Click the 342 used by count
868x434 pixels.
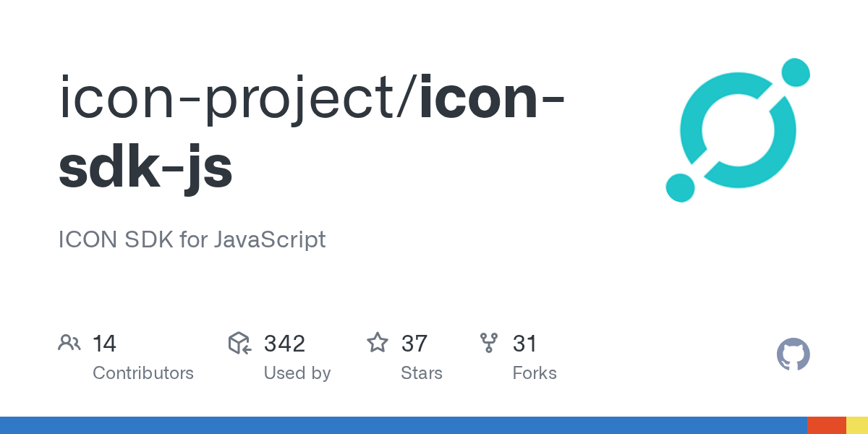(x=284, y=343)
